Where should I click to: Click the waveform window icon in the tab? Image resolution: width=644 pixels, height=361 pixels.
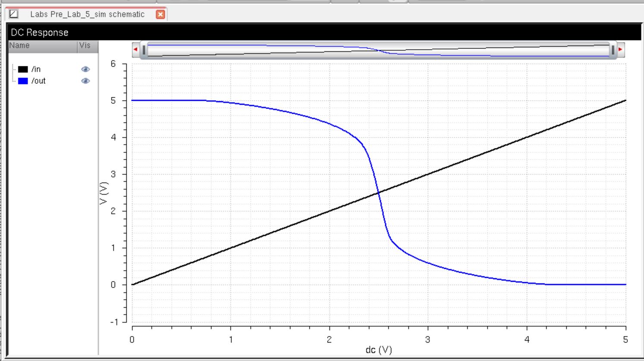click(13, 14)
